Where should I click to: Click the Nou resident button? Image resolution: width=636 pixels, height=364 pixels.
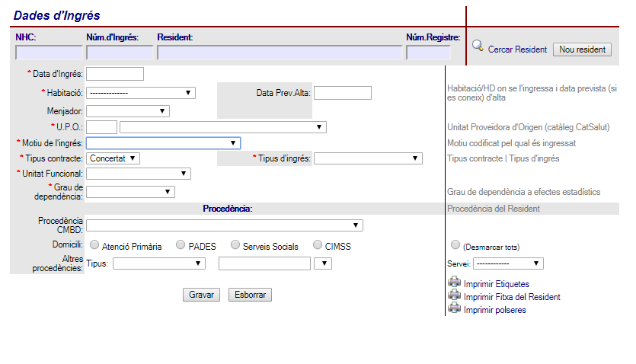(x=582, y=49)
